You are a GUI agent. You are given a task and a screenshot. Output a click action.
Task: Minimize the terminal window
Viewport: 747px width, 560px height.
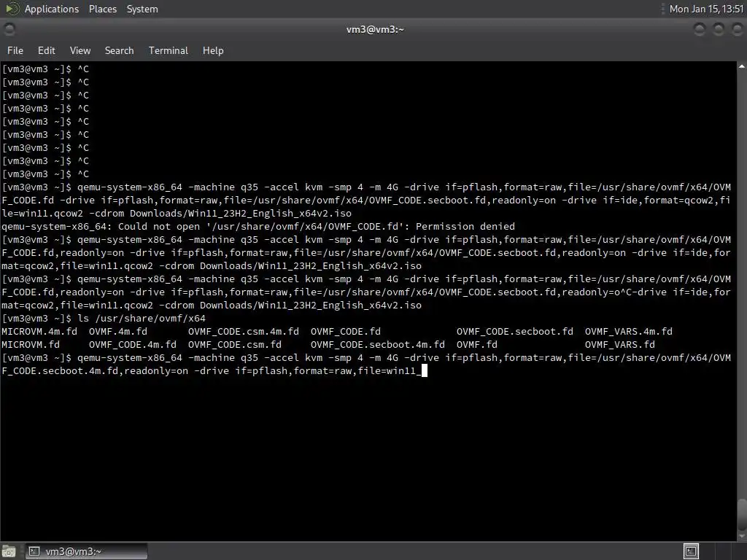pos(700,29)
